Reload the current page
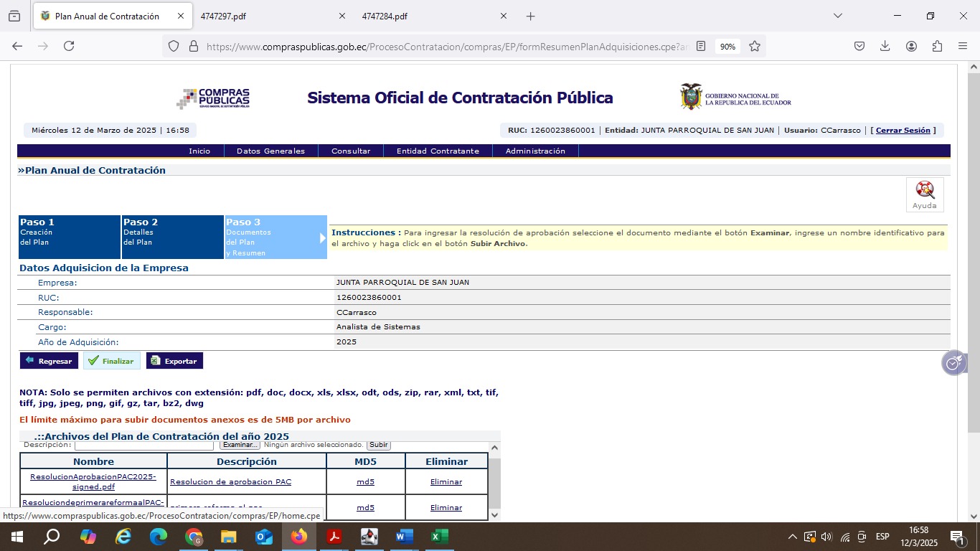The image size is (980, 551). (69, 46)
